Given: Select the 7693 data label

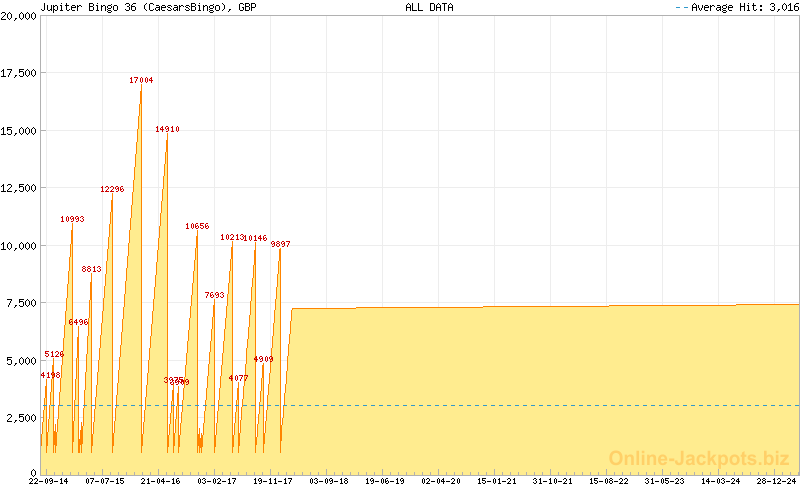Looking at the screenshot, I should (x=214, y=295).
